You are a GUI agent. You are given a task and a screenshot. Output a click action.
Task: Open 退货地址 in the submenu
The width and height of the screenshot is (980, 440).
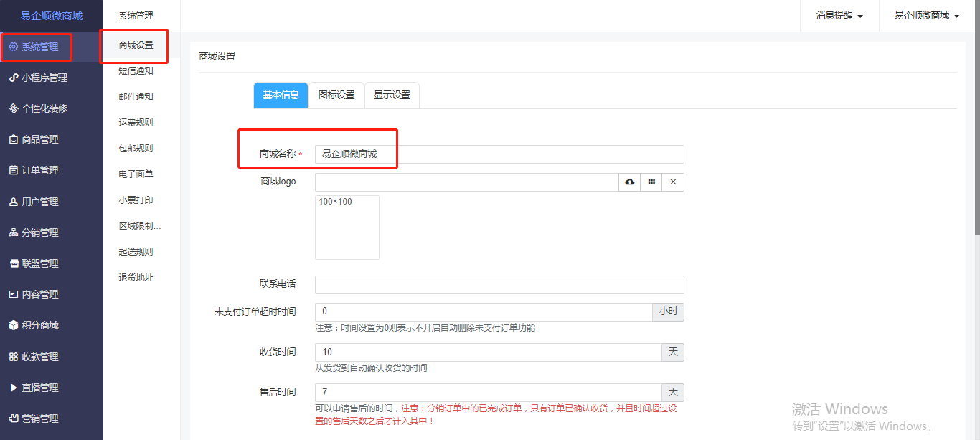[x=136, y=278]
